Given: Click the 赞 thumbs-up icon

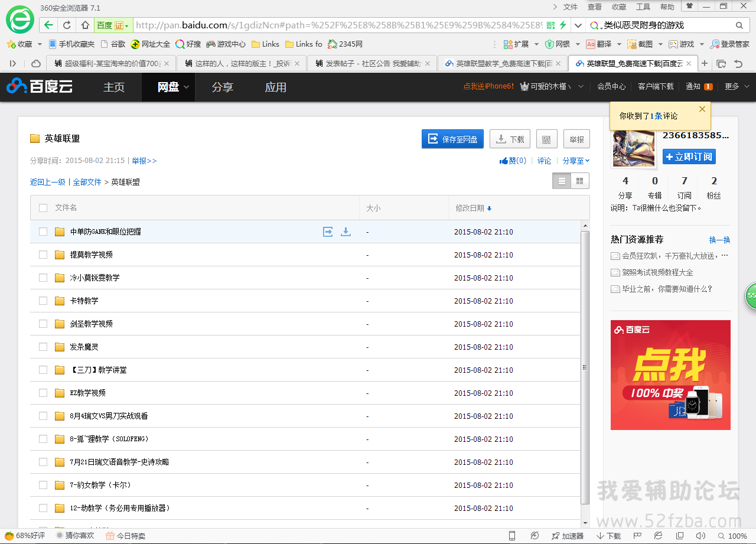Looking at the screenshot, I should [x=504, y=161].
